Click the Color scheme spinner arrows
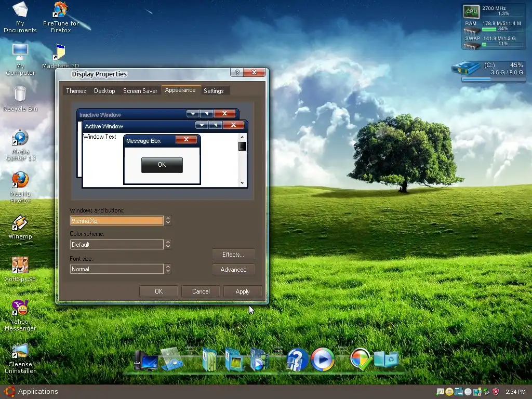This screenshot has width=532, height=399. 168,244
